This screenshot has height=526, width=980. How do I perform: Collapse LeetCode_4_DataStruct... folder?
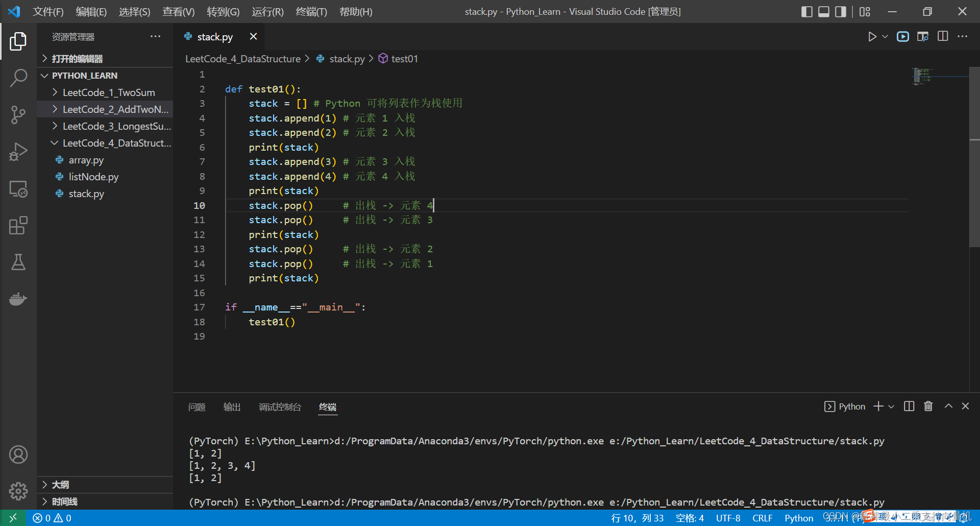105,143
